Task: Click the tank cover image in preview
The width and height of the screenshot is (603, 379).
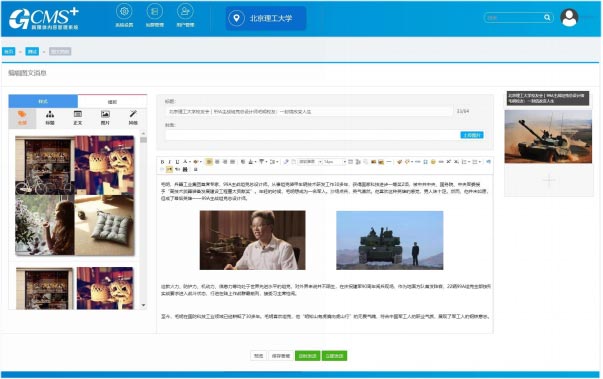Action: coord(548,136)
